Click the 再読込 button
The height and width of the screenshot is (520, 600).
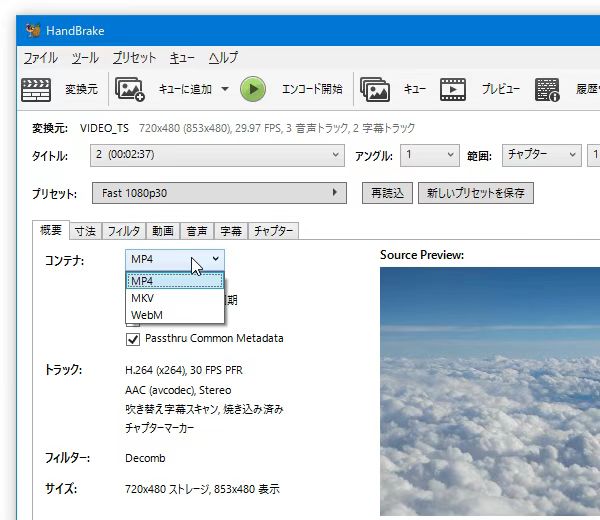point(387,193)
